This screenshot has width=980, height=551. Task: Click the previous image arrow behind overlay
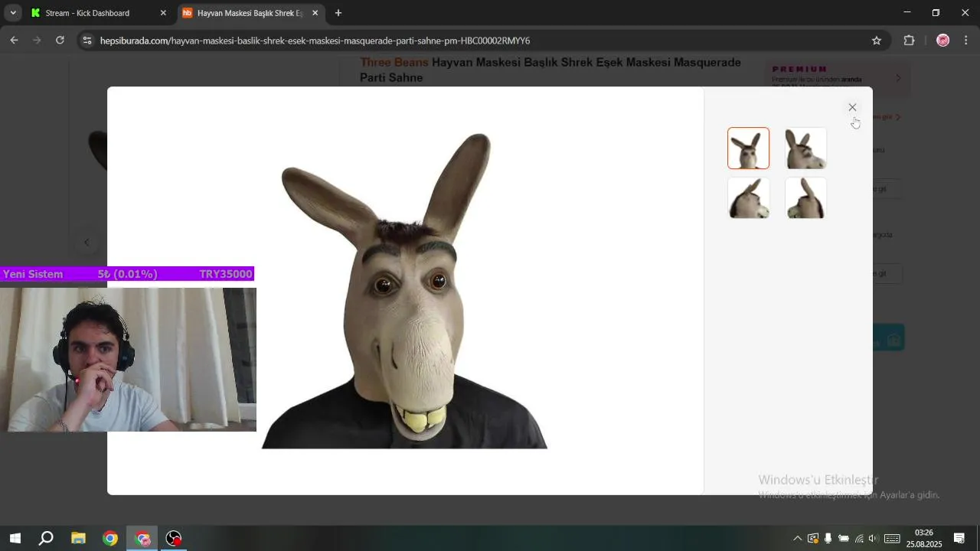[87, 243]
